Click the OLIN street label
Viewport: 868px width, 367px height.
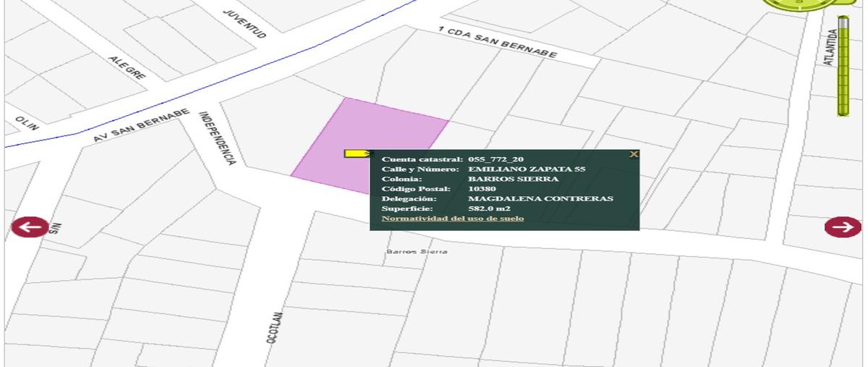pyautogui.click(x=27, y=122)
